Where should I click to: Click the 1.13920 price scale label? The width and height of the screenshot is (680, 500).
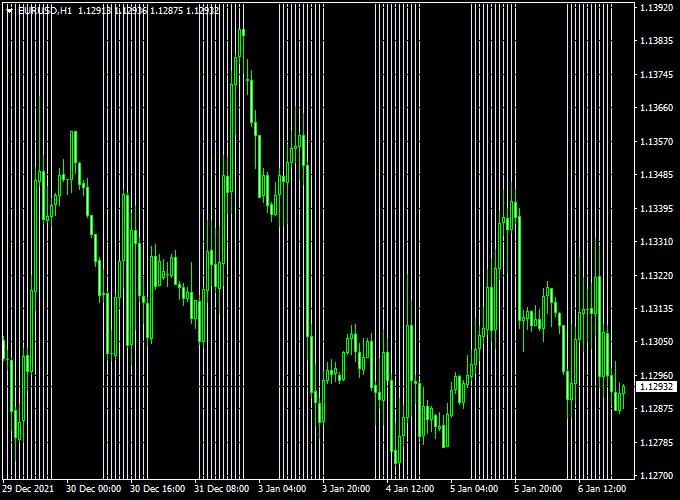(x=657, y=8)
